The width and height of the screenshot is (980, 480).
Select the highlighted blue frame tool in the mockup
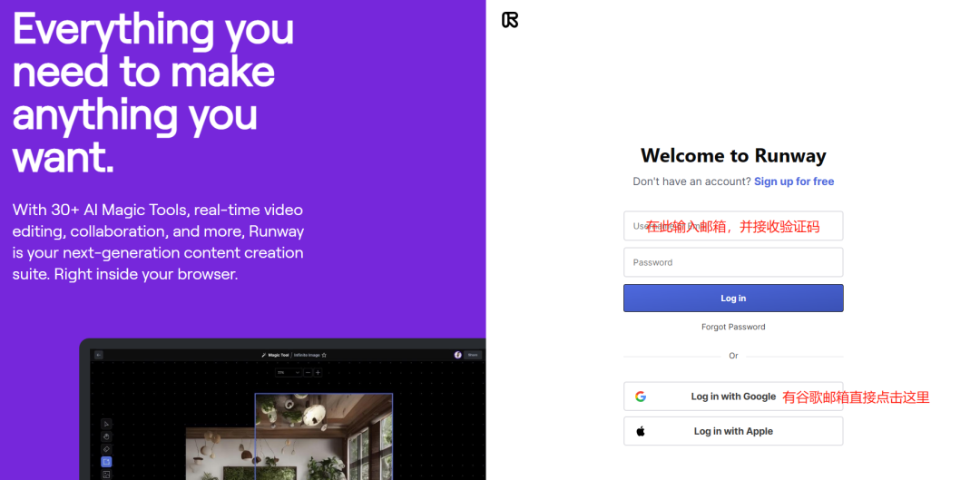pyautogui.click(x=106, y=462)
